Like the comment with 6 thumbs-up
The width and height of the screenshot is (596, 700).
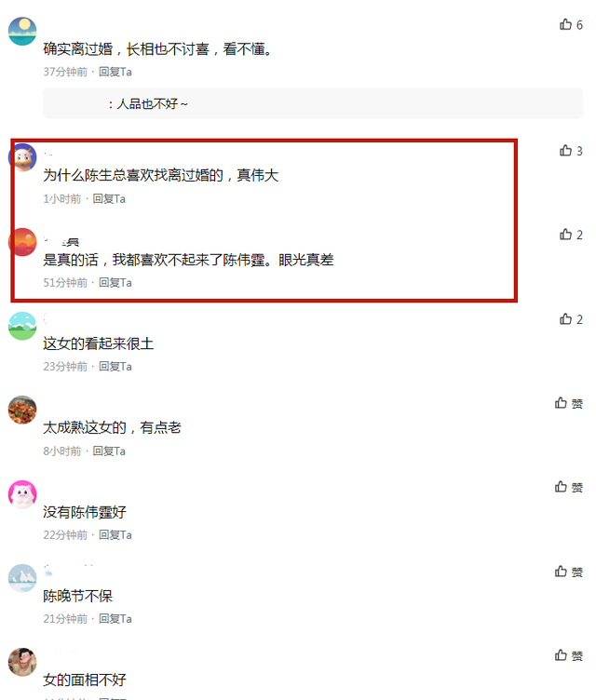(x=571, y=24)
